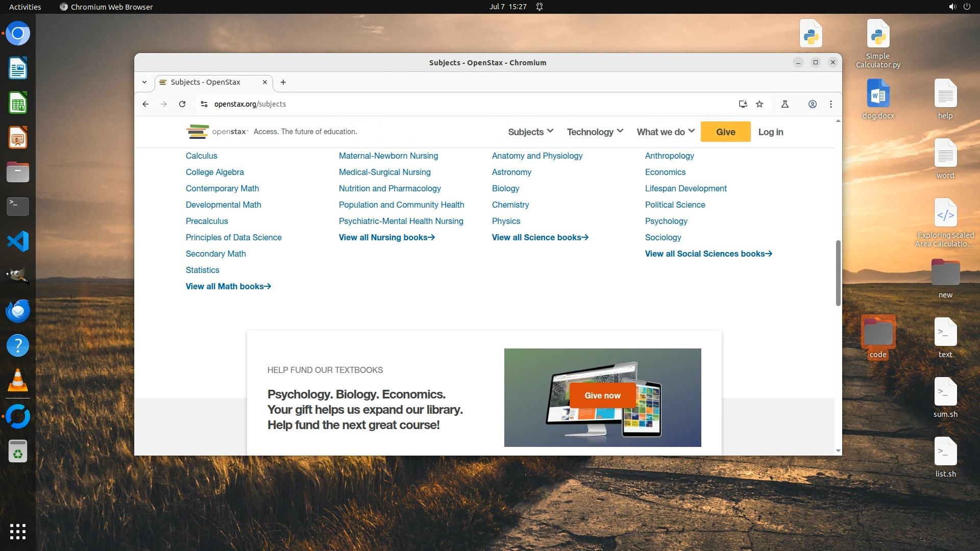The width and height of the screenshot is (980, 551).
Task: Expand the Subjects dropdown menu
Action: pyautogui.click(x=530, y=132)
